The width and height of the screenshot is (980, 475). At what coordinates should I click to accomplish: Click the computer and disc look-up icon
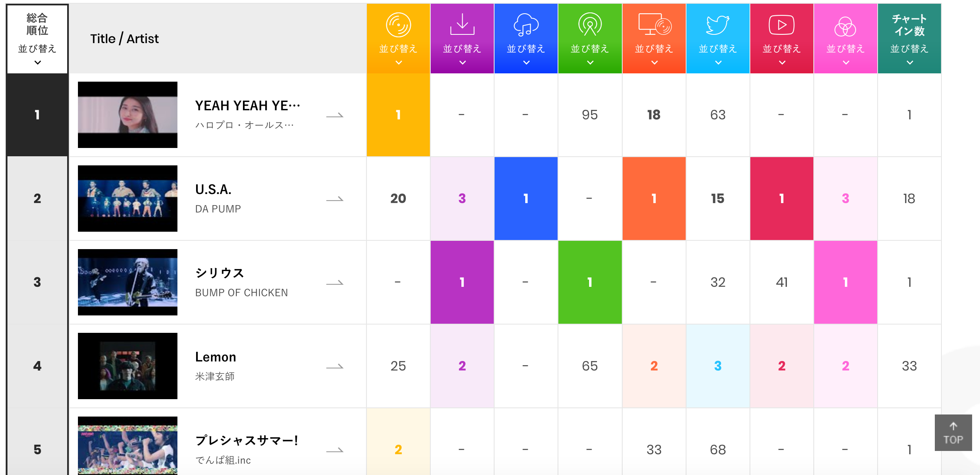tap(654, 24)
